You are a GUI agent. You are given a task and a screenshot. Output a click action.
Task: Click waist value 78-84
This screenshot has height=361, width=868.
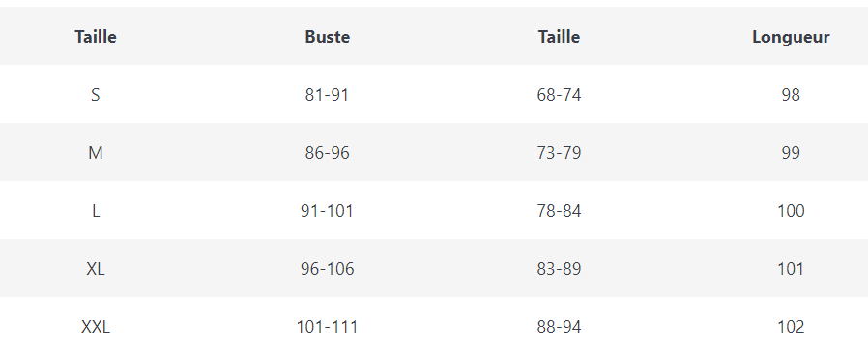pos(559,211)
